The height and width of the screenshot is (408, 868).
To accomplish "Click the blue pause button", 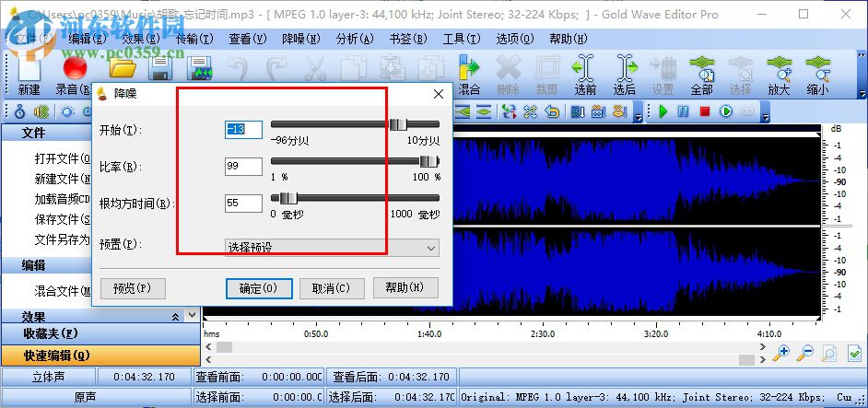I will click(684, 111).
